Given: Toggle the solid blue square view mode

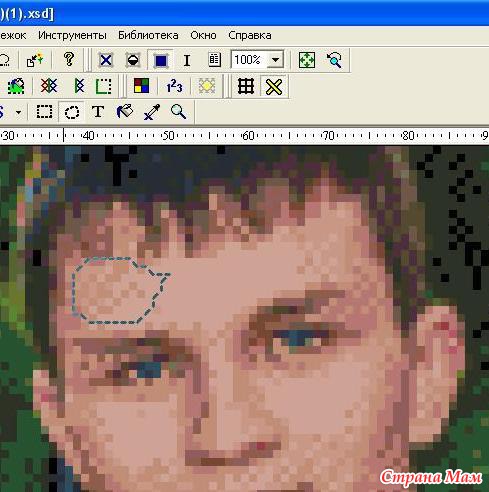Looking at the screenshot, I should coord(161,60).
